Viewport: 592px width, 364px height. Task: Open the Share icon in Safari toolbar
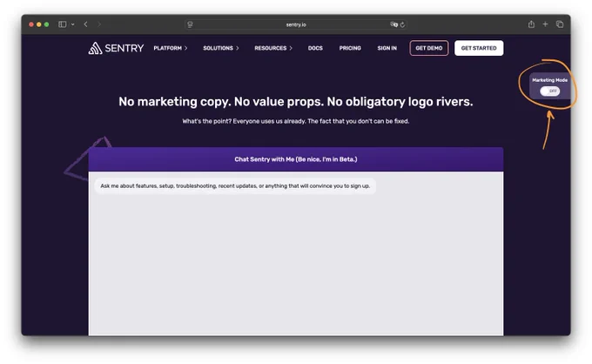(x=531, y=24)
